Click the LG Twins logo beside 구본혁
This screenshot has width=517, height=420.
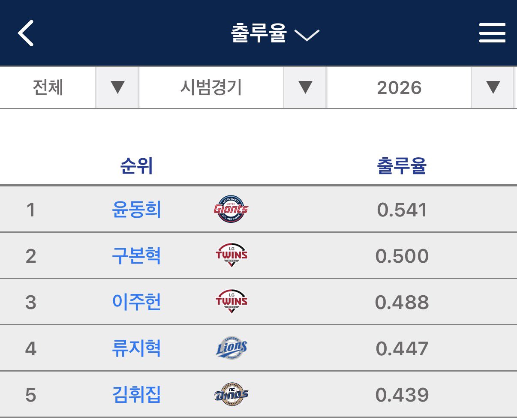(x=231, y=256)
